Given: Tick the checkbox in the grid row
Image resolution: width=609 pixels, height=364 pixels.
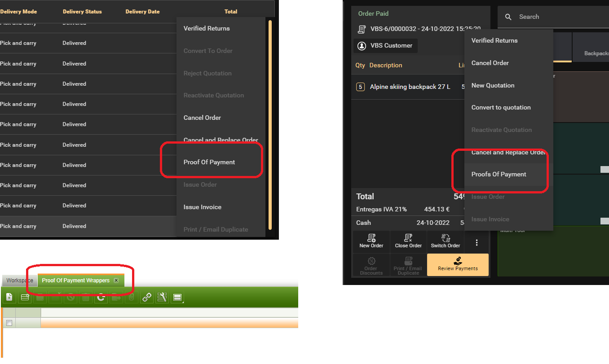Looking at the screenshot, I should pos(9,323).
